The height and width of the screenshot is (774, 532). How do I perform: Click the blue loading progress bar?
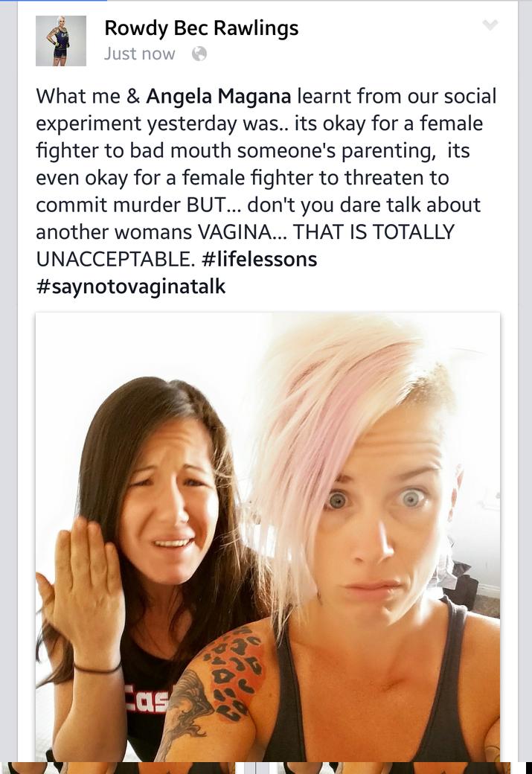pos(54,1)
